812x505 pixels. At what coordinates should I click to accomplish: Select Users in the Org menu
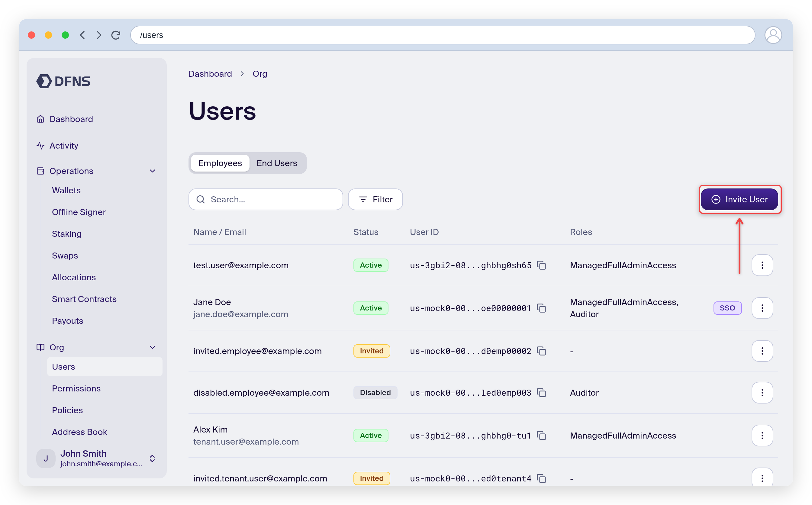click(x=105, y=367)
